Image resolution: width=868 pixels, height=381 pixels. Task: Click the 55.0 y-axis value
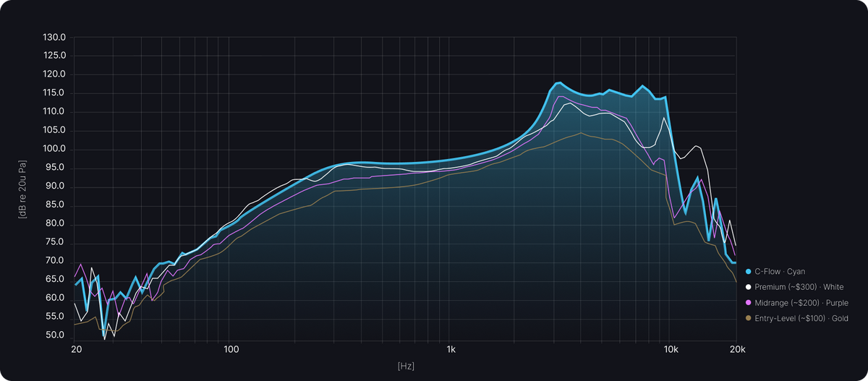point(56,317)
